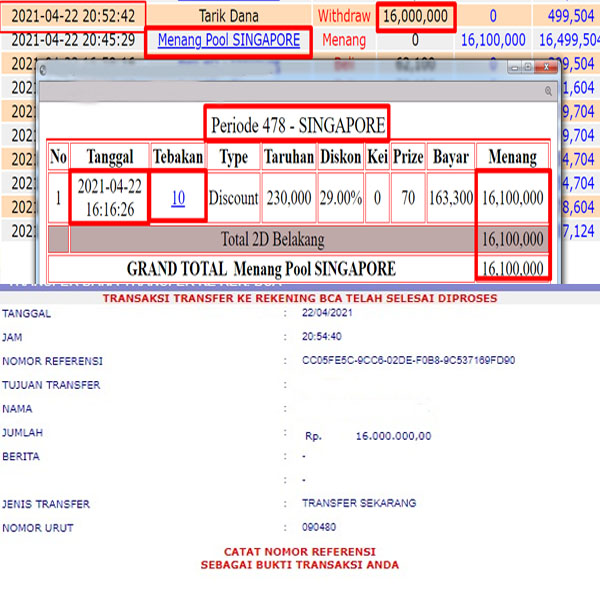
Task: Maximize the Periode 478 popup window
Action: tap(528, 67)
